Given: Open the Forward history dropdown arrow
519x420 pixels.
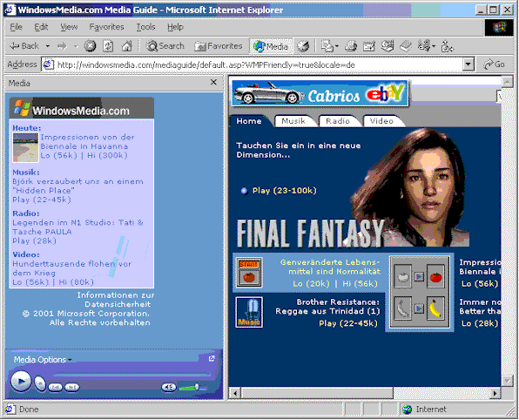Looking at the screenshot, I should click(76, 46).
